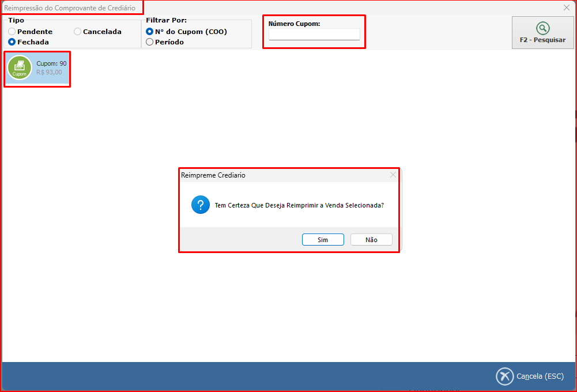Viewport: 577px width, 392px height.
Task: Click the magnifier icon on the Pesquisar button
Action: point(542,28)
